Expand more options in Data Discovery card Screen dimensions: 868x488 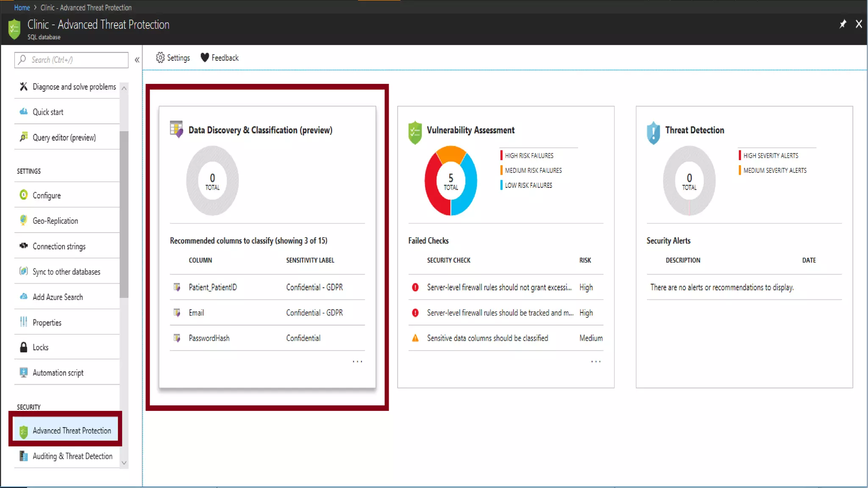pos(357,362)
